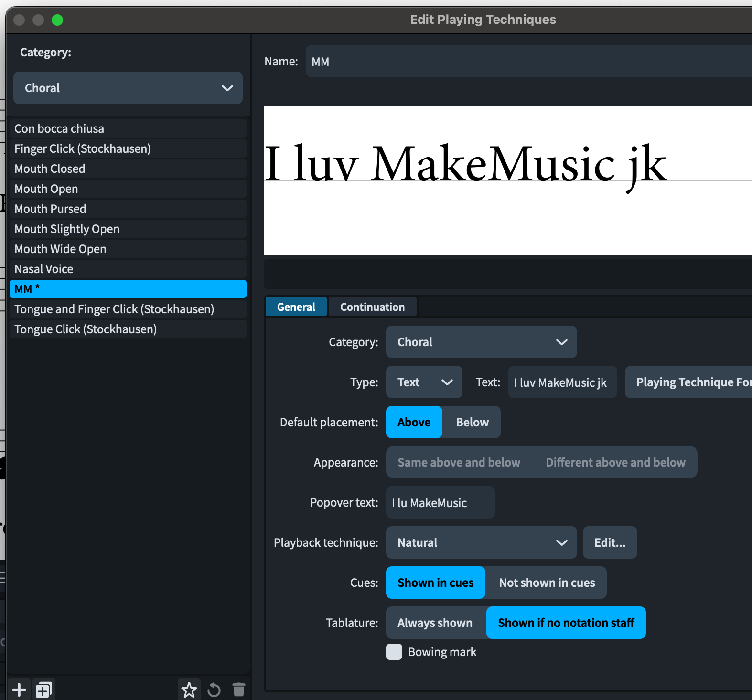Select Mouth Pursed technique
This screenshot has width=752, height=700.
pos(128,209)
